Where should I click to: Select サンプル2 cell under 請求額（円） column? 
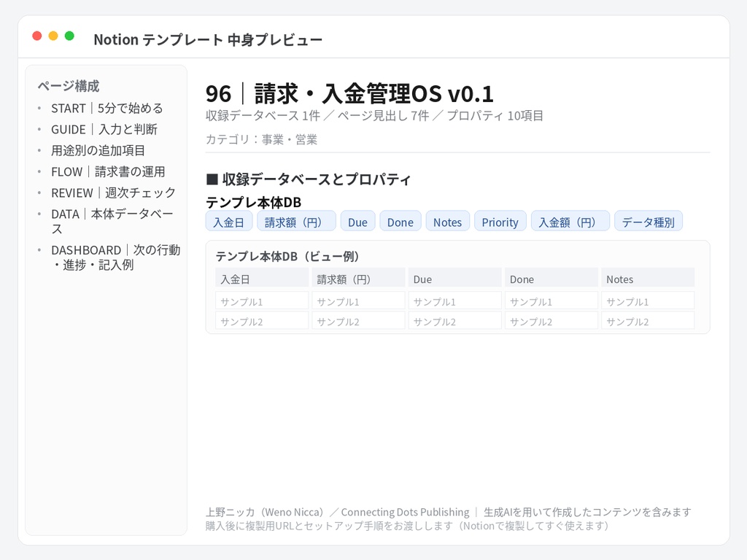pos(359,320)
